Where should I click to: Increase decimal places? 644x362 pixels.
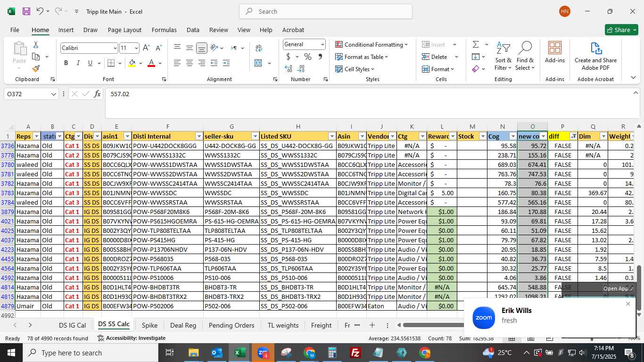coord(289,69)
